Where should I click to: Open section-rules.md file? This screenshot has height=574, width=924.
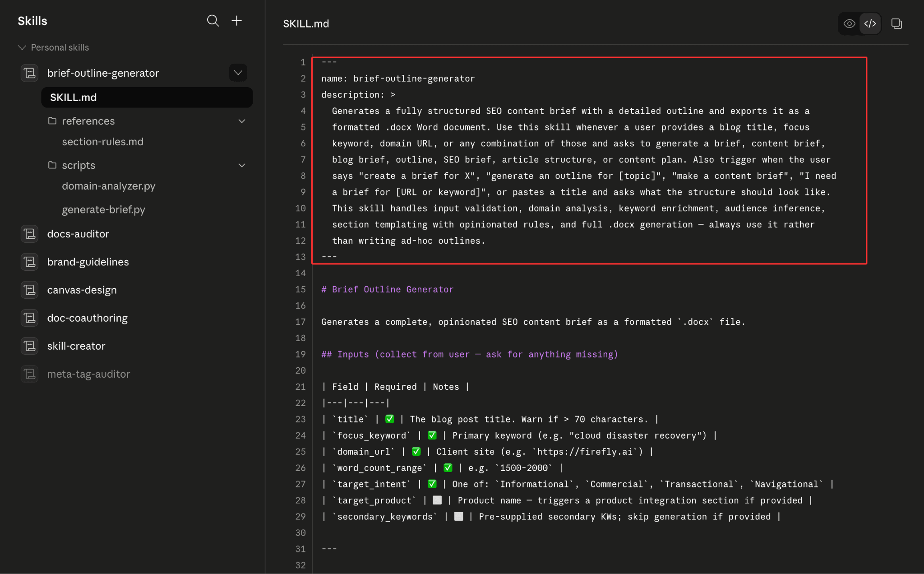tap(102, 142)
